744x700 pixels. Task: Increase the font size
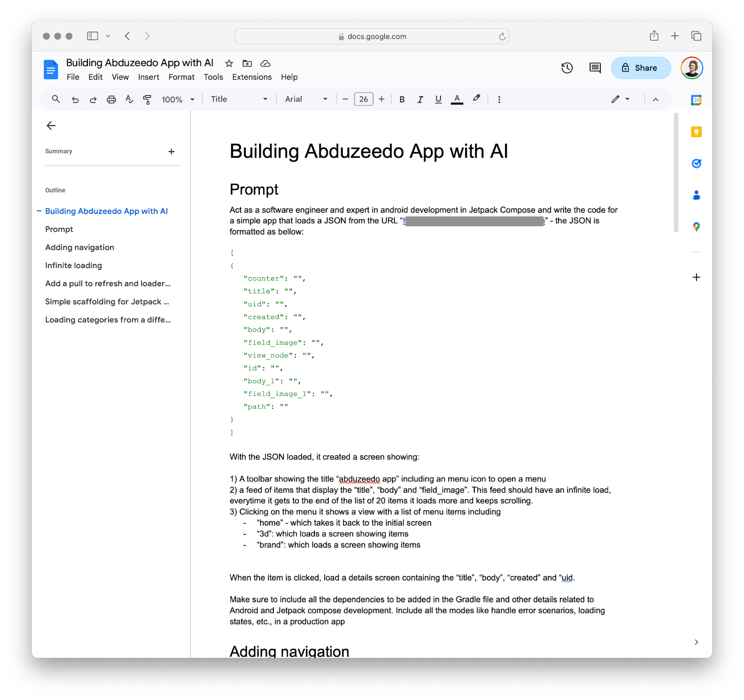(382, 99)
